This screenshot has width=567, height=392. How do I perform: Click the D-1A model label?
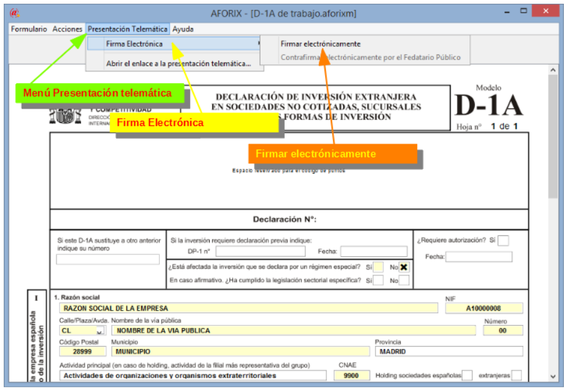click(489, 105)
